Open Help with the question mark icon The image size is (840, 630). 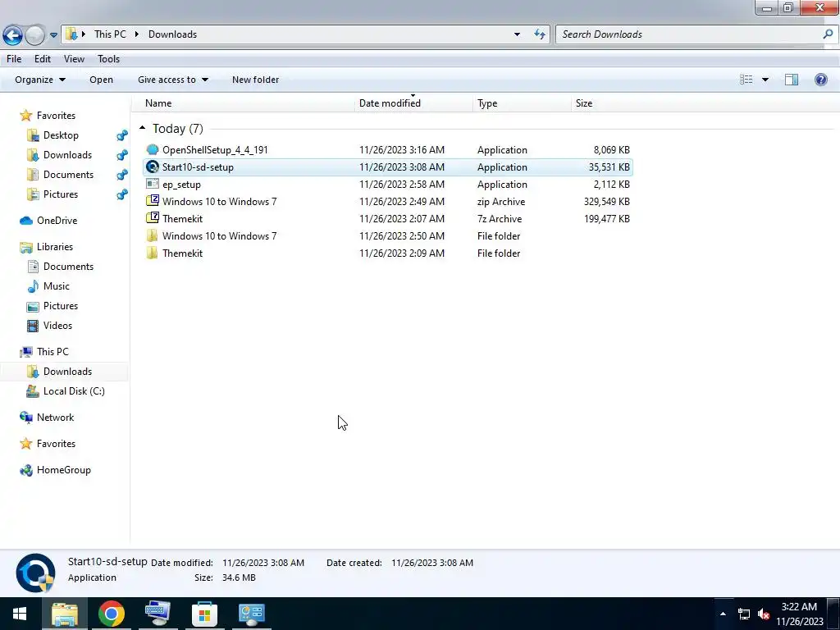click(820, 80)
